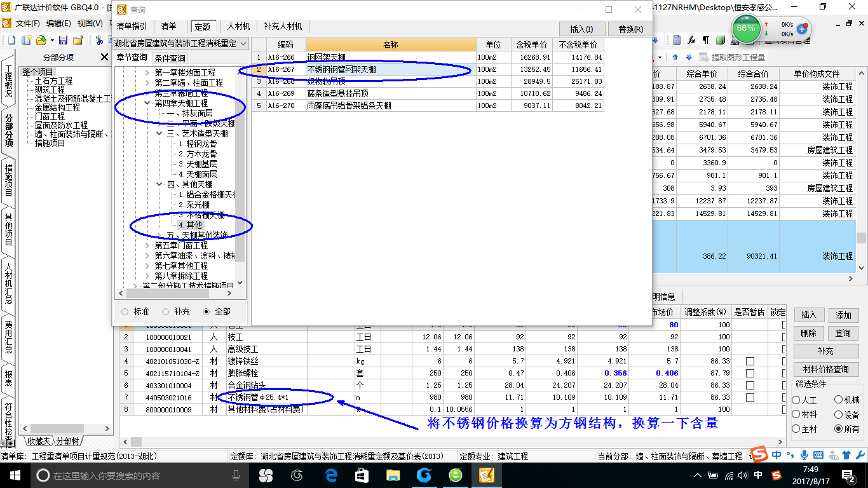Choose the 机械 filter radio button

[x=839, y=400]
